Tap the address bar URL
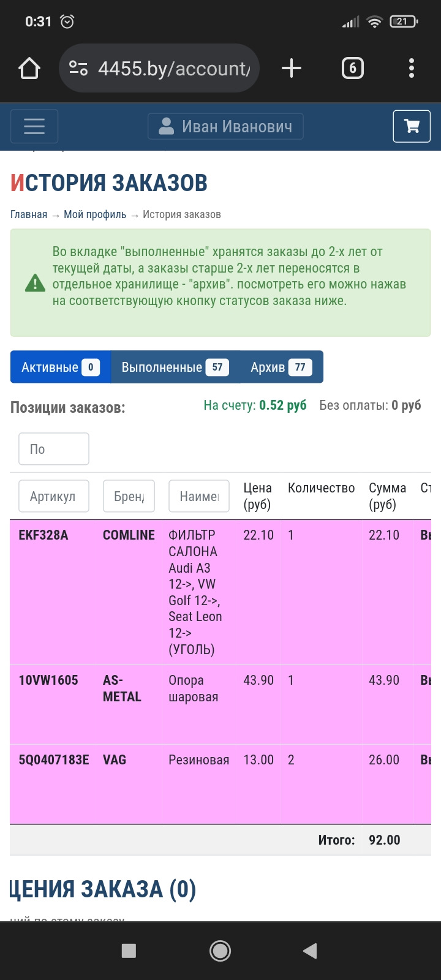Screen dimensions: 441x980 [x=174, y=69]
